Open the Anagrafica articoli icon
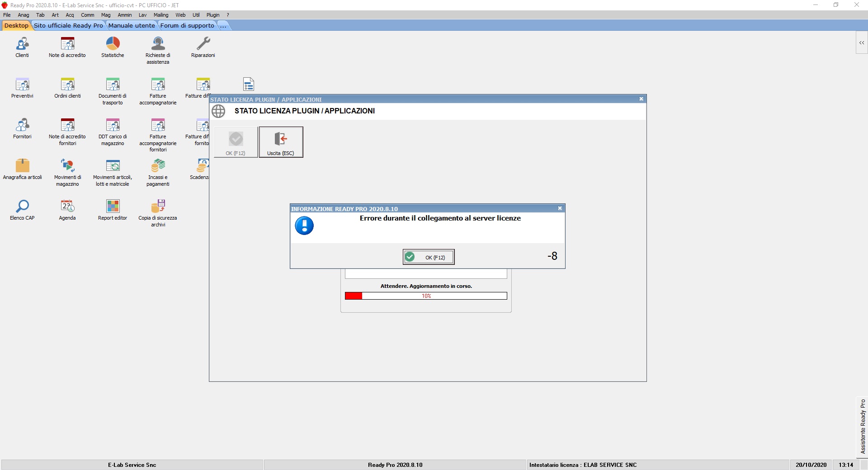Viewport: 868px width, 470px height. click(22, 169)
